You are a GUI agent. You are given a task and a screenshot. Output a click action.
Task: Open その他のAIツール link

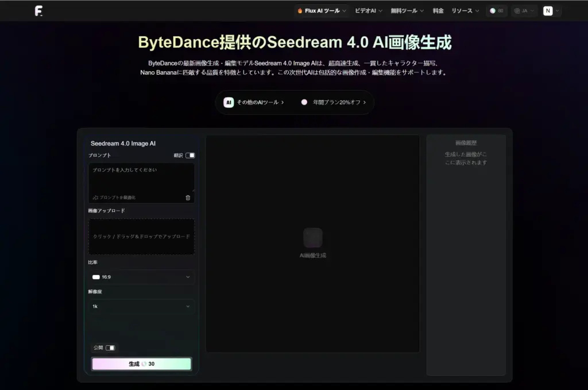point(260,102)
